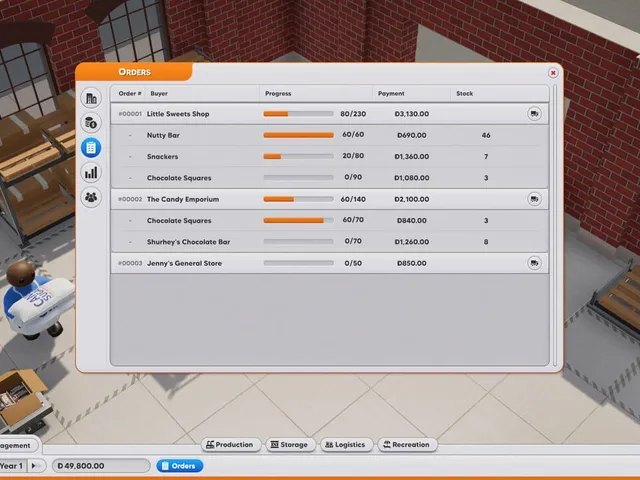Image resolution: width=640 pixels, height=480 pixels.
Task: Click order number #00002
Action: [x=130, y=199]
